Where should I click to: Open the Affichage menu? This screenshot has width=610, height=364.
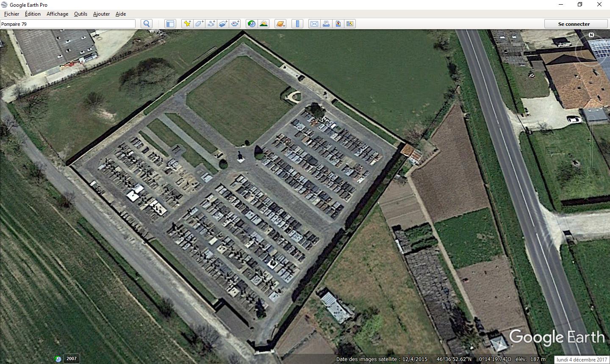click(x=57, y=14)
